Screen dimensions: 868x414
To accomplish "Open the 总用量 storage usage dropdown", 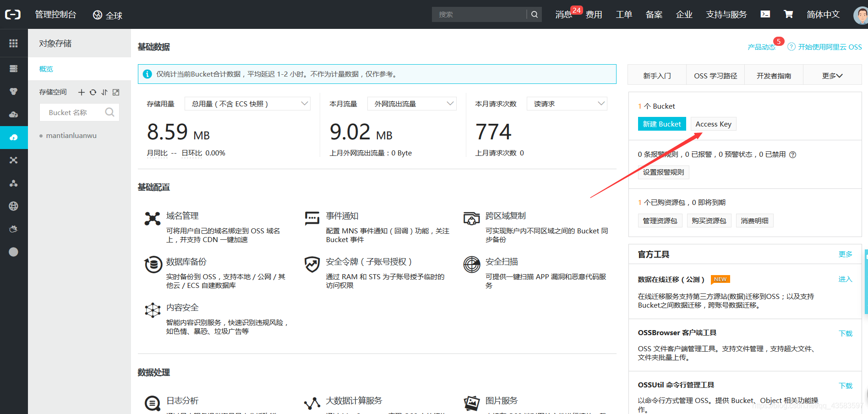I will (247, 104).
